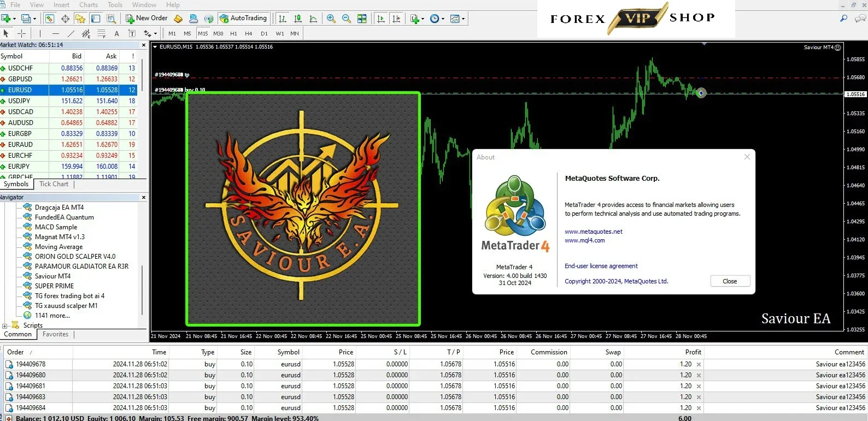Expand the Scripts tree node
Viewport: 868px width, 421px height.
coord(5,325)
